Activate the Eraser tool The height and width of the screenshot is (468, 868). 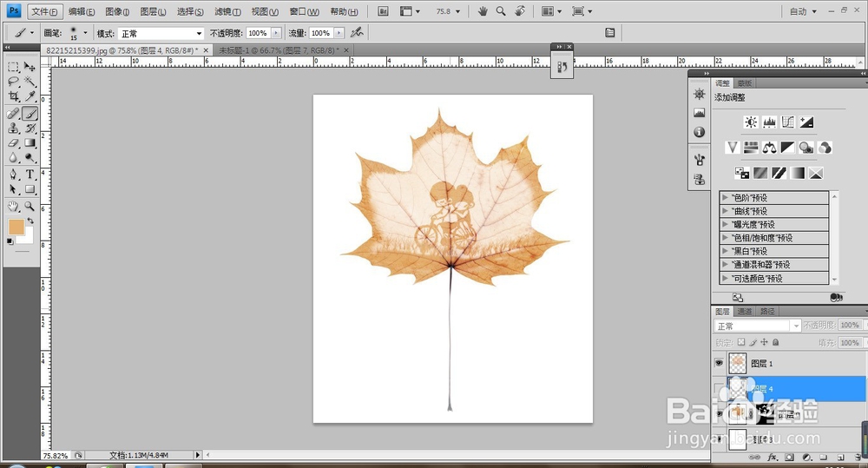[13, 143]
